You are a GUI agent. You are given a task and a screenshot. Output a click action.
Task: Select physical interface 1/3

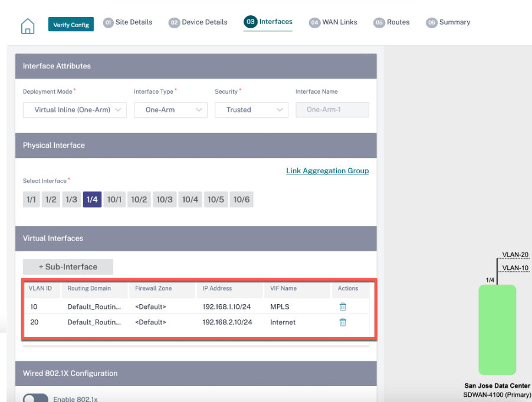click(71, 199)
